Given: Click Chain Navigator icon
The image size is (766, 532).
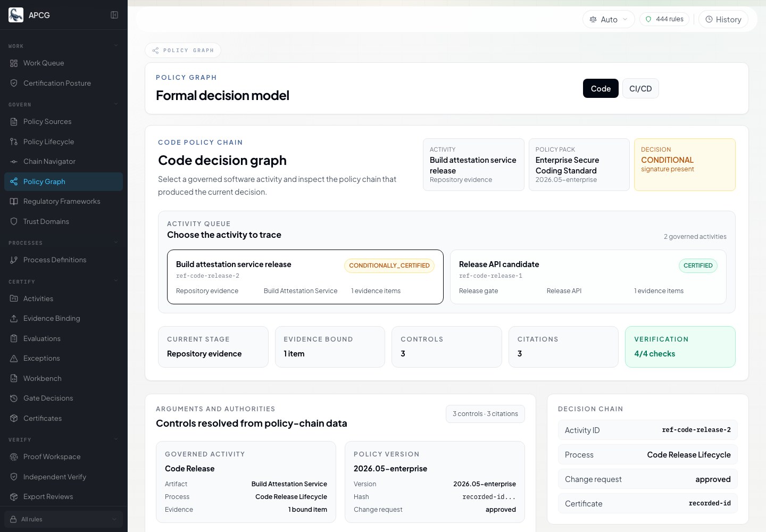Looking at the screenshot, I should click(x=14, y=162).
